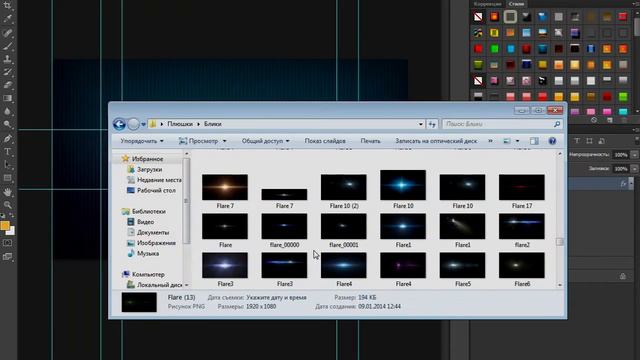Change screen mode icon at toolbar bottom

[x=7, y=257]
